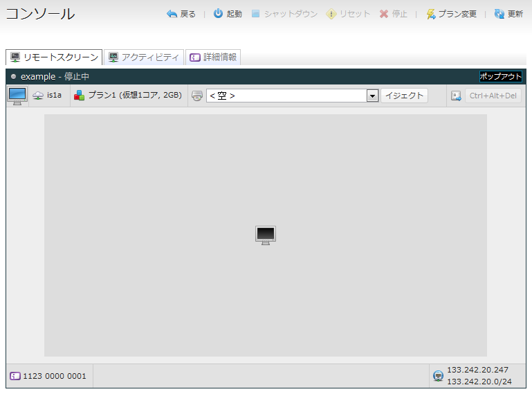Image resolution: width=532 pixels, height=394 pixels.
Task: Click the ISO disc drive icon
Action: point(197,96)
